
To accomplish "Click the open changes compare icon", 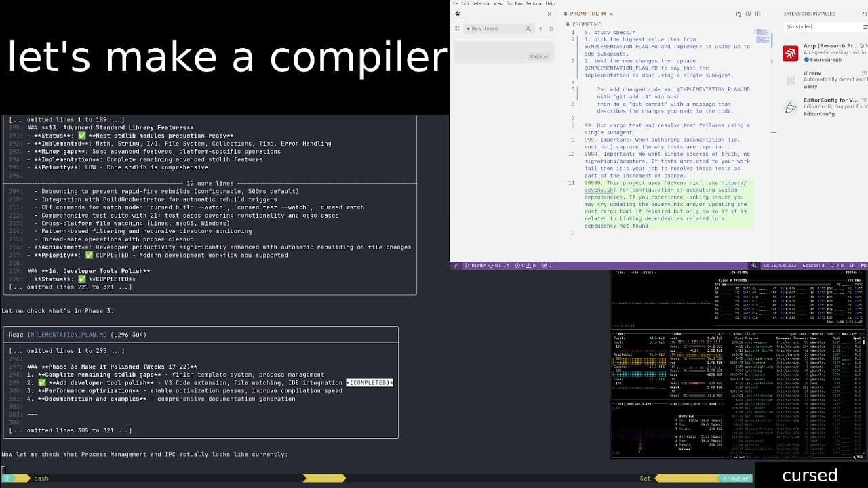I will [x=738, y=14].
